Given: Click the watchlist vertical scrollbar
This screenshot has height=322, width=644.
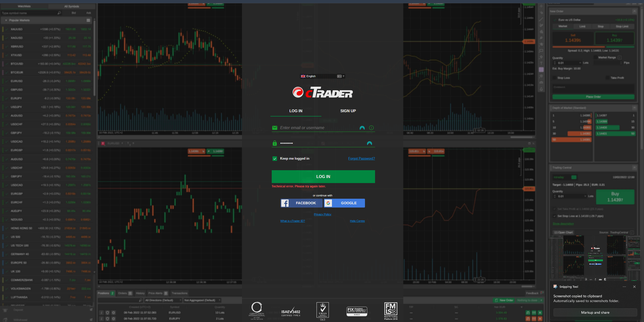Looking at the screenshot, I should pos(94,58).
